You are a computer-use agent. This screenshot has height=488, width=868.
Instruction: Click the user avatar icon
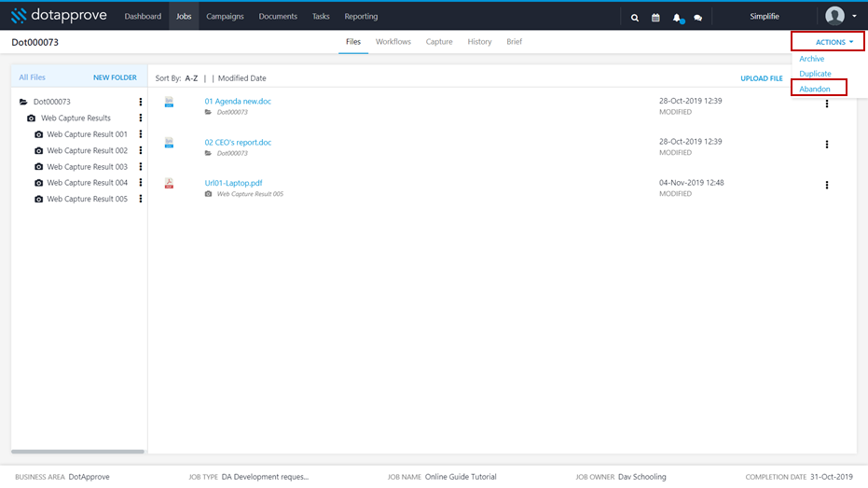coord(834,16)
